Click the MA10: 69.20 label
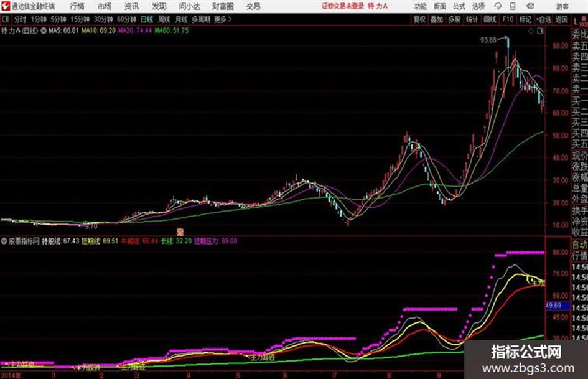This screenshot has width=588, height=379. [99, 30]
